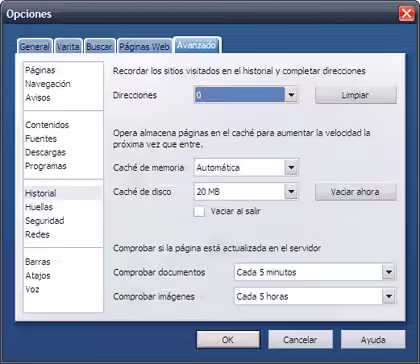The width and height of the screenshot is (420, 364).
Task: Switch to the General tab
Action: 35,46
